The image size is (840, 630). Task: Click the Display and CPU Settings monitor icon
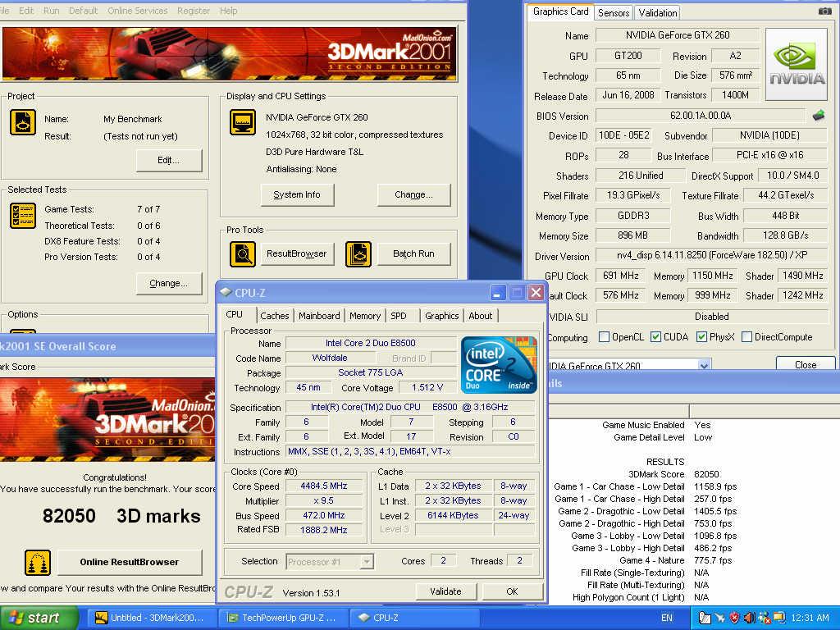pyautogui.click(x=243, y=123)
